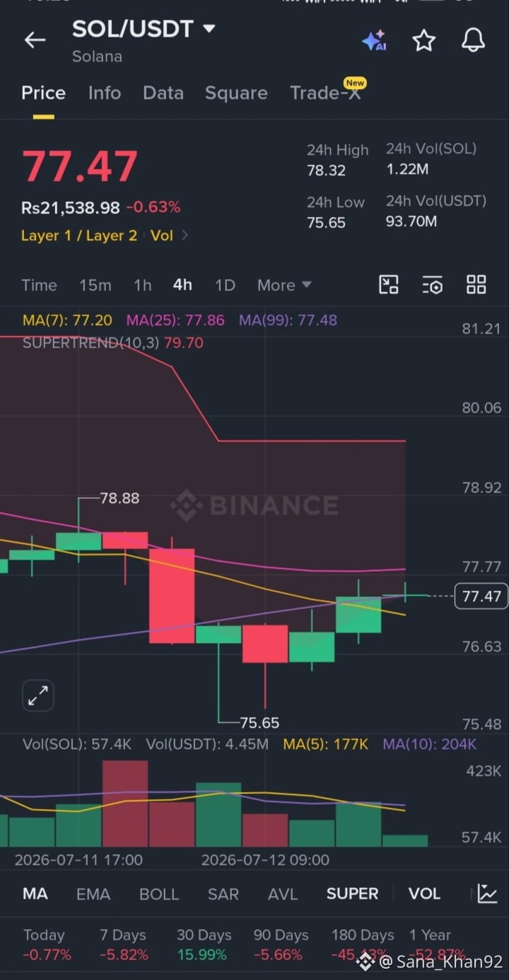Screen dimensions: 509x980
Task: Switch to the Square tab
Action: click(236, 93)
